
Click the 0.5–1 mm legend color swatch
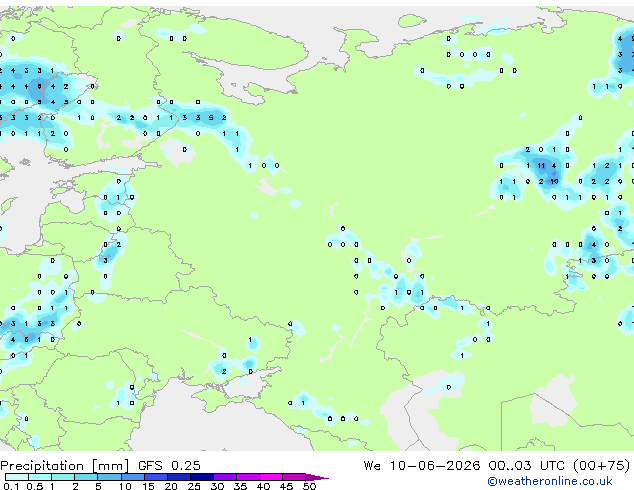pos(40,477)
